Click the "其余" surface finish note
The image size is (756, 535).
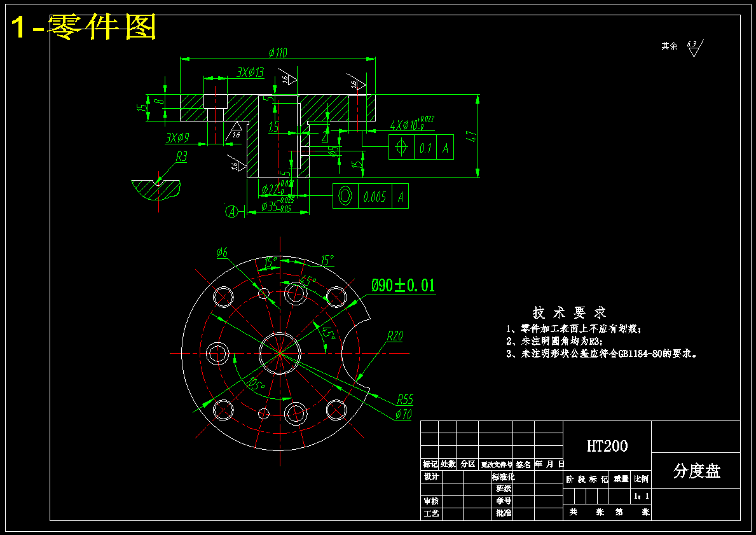670,46
